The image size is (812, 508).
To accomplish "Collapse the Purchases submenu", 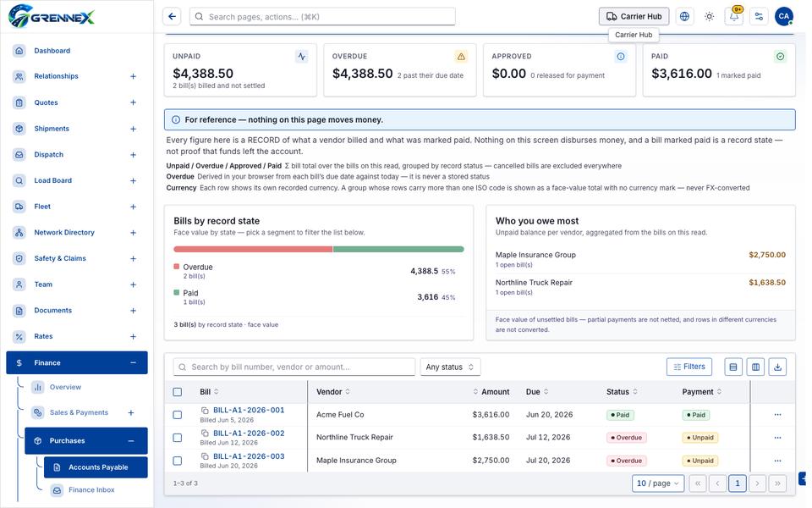I will pos(131,440).
